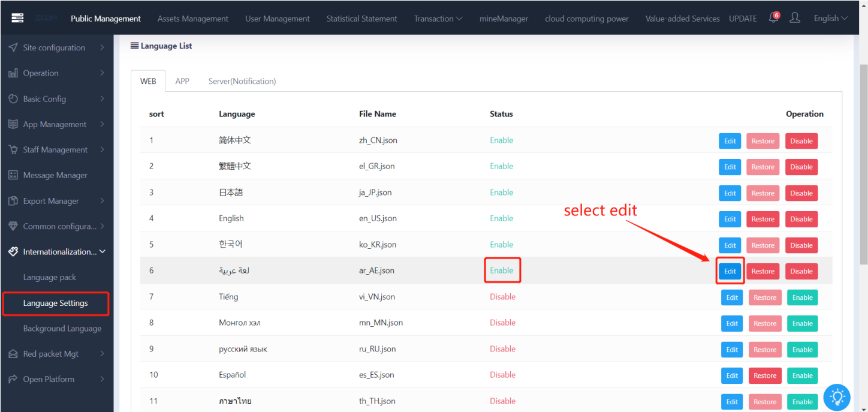Click the Basic Config pie chart icon
Image resolution: width=868 pixels, height=412 pixels.
pos(13,99)
